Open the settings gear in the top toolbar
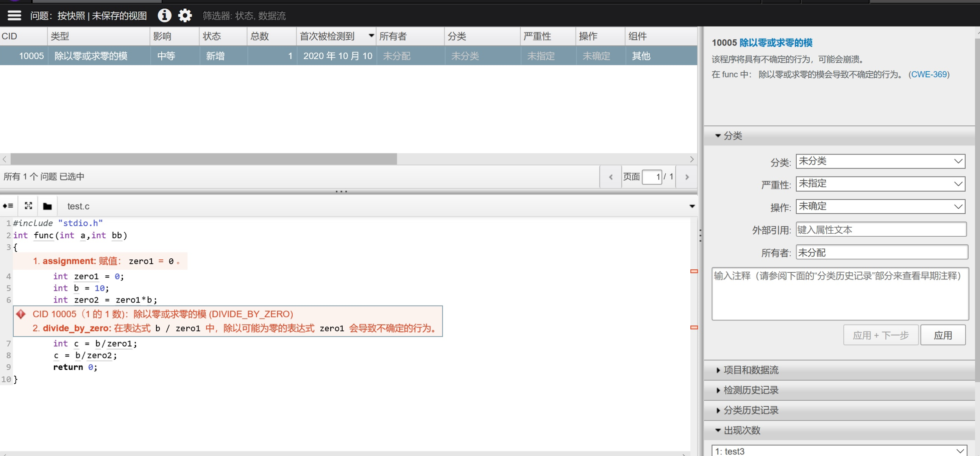Image resolution: width=980 pixels, height=456 pixels. (185, 16)
